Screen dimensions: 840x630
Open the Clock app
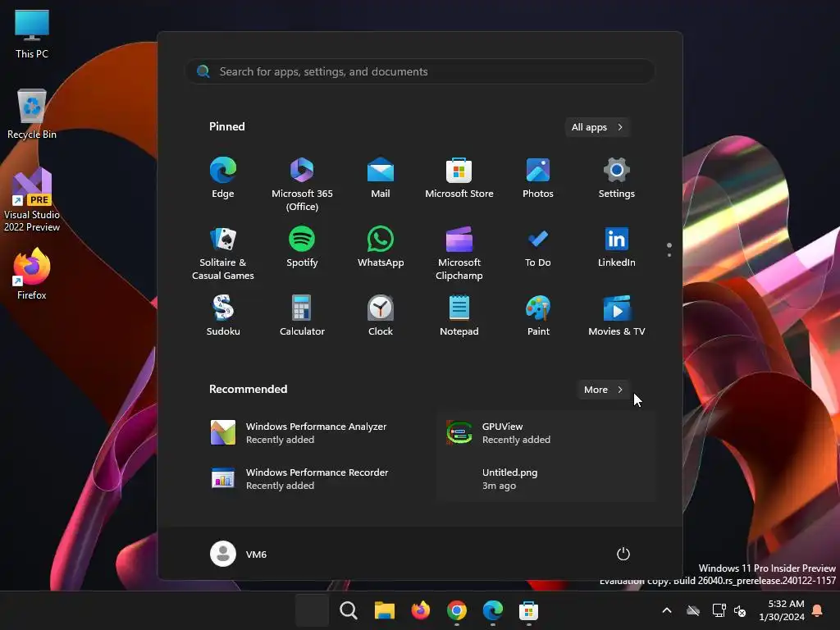tap(381, 316)
